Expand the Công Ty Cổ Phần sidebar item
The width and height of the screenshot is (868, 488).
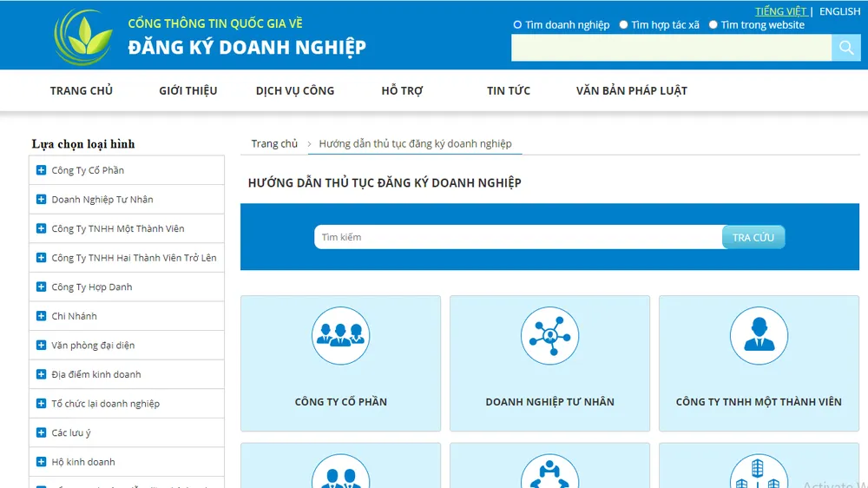pyautogui.click(x=41, y=170)
